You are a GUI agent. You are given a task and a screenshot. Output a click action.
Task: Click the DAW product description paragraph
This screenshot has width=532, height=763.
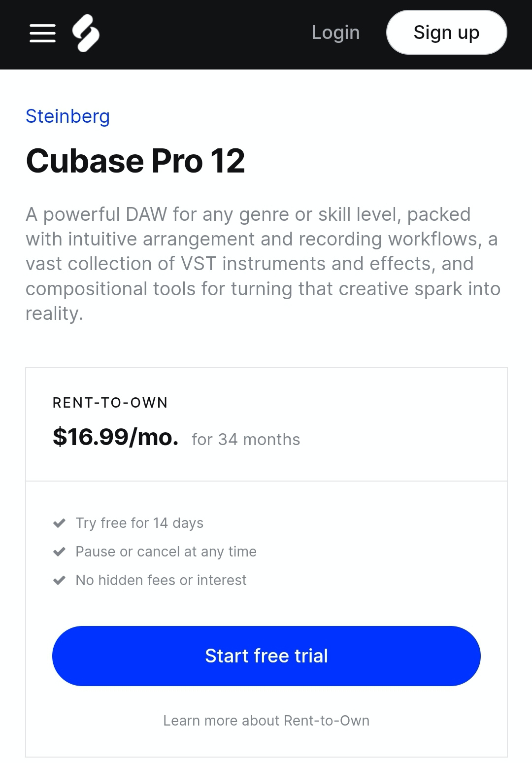263,264
